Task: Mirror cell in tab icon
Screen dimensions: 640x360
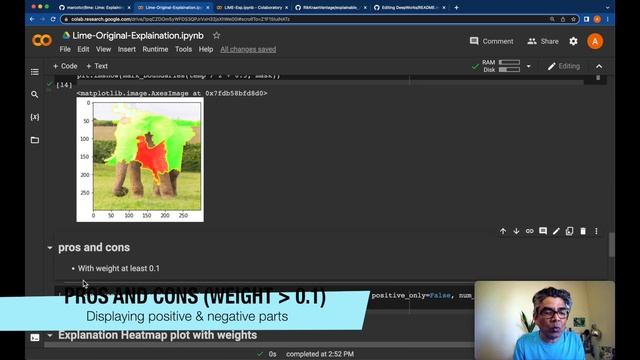Action: [569, 231]
